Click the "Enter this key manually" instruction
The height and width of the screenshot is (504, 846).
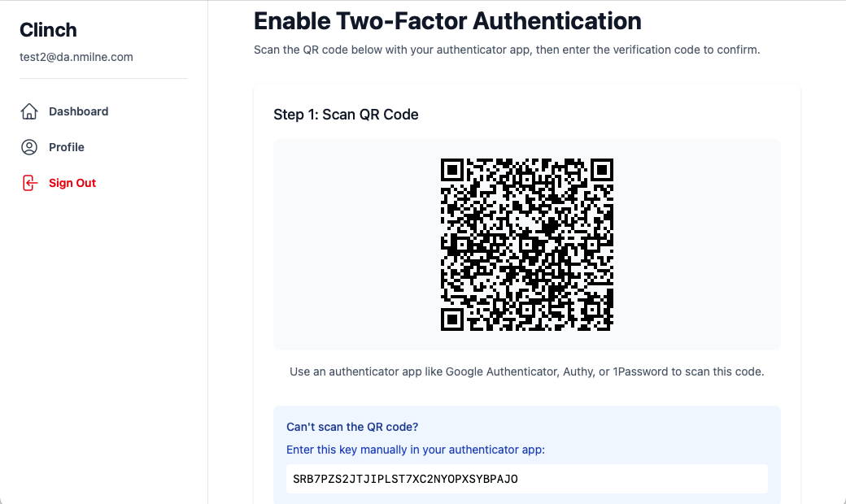[x=416, y=450]
